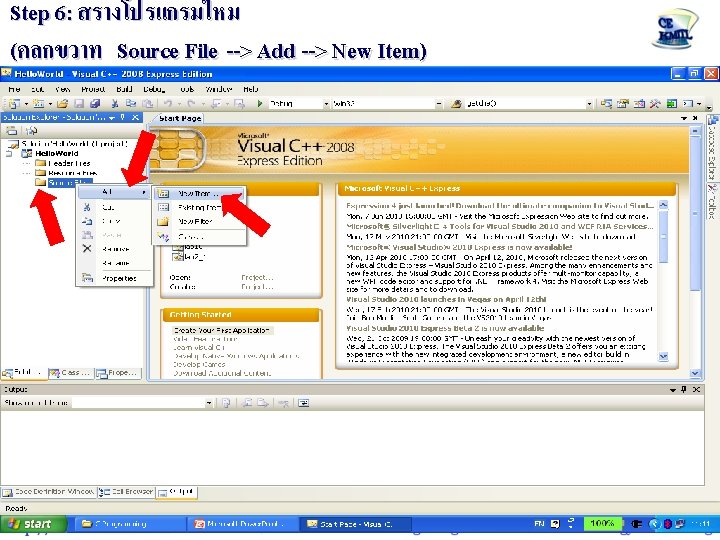Open the Build menu
The image size is (720, 540).
tap(124, 89)
